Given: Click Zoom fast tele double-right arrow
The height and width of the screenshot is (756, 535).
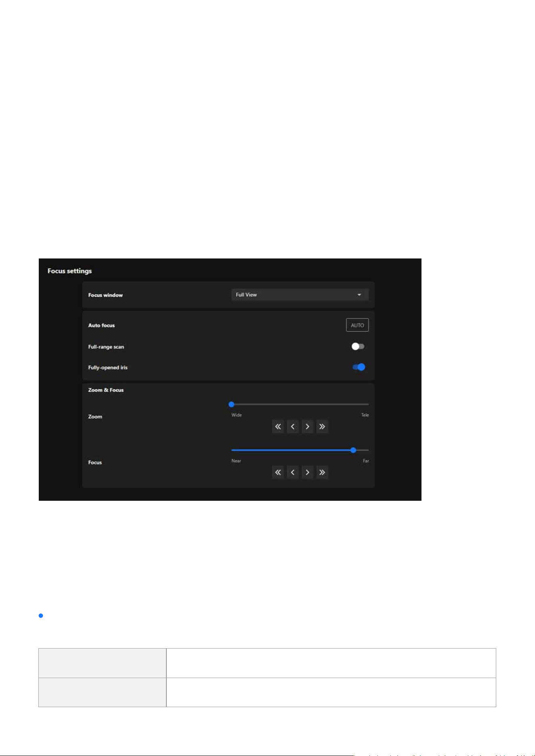Looking at the screenshot, I should 322,426.
